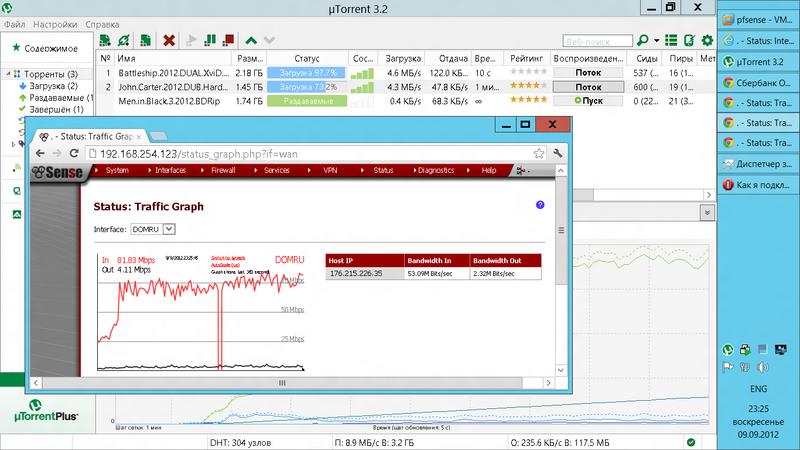Open the Справка menu
The image size is (800, 450).
tap(102, 24)
